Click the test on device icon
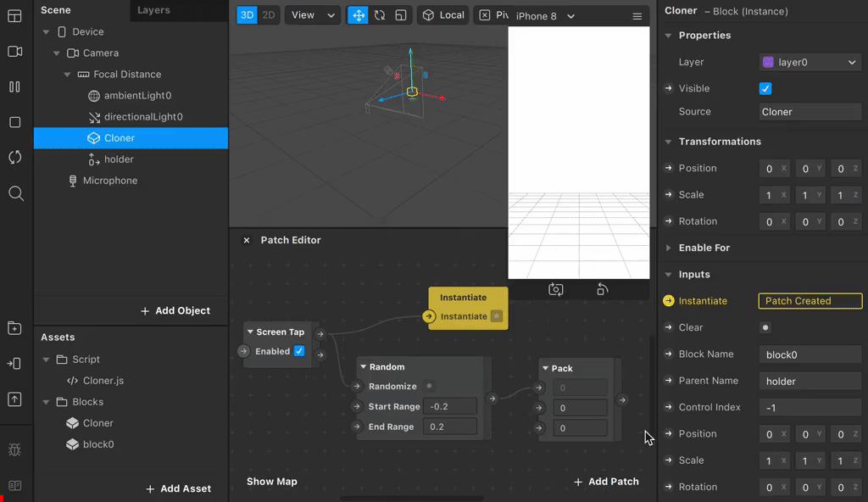Viewport: 868px width, 502px height. pyautogui.click(x=15, y=364)
